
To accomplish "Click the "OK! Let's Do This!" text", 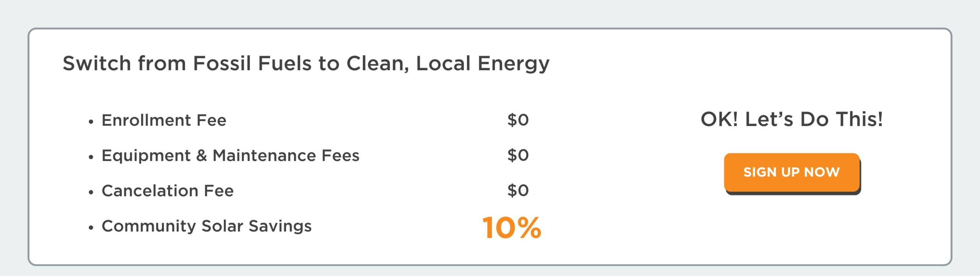I will point(791,119).
